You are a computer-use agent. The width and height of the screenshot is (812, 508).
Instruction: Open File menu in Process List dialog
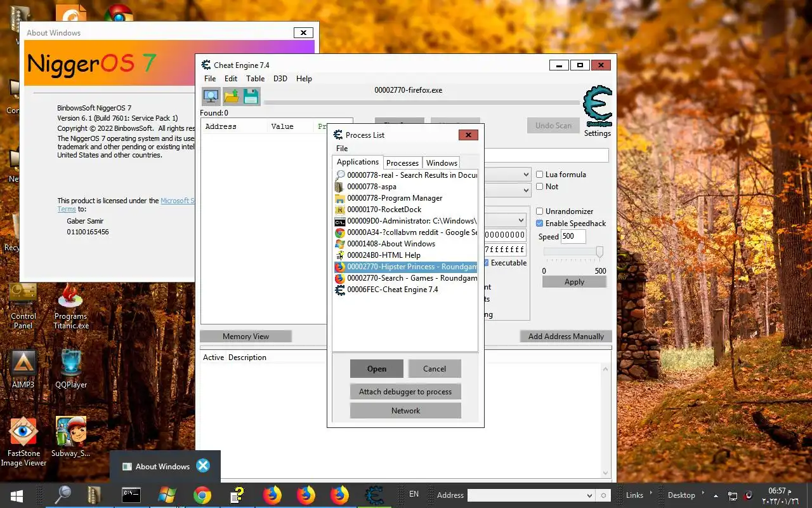pos(342,149)
